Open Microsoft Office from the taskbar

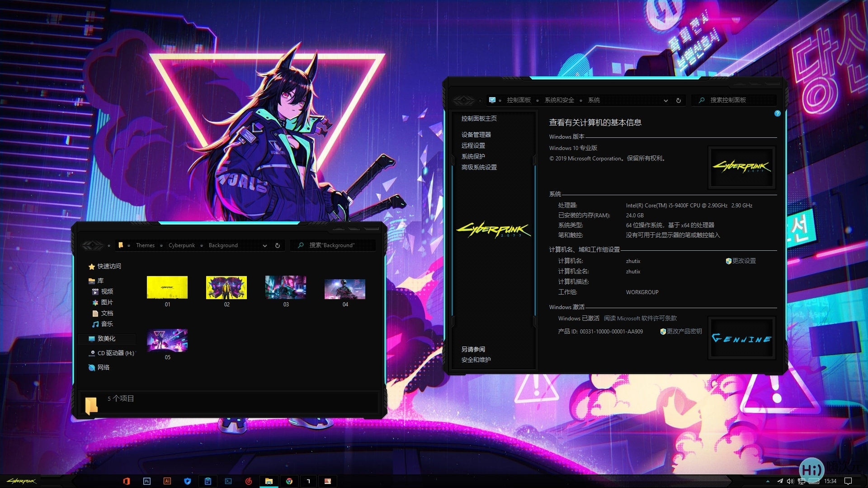127,481
